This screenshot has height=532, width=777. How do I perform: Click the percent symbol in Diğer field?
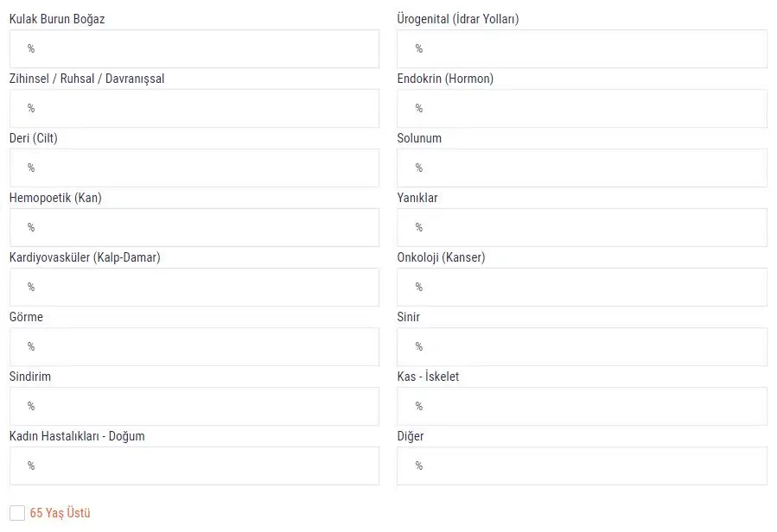pos(419,465)
